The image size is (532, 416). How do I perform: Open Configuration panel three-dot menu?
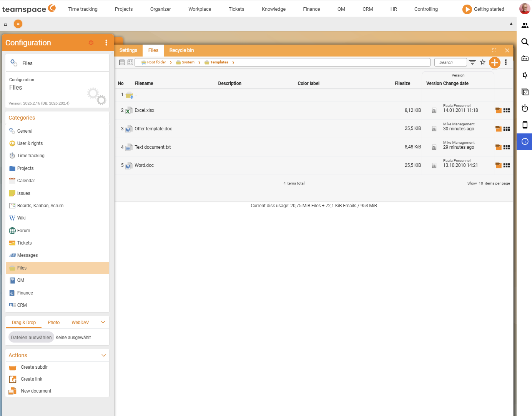(106, 43)
